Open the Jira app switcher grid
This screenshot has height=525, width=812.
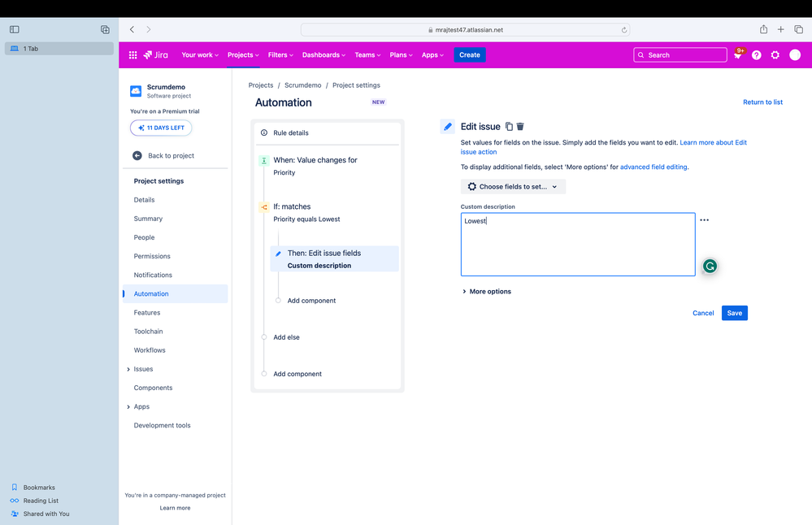[x=132, y=55]
